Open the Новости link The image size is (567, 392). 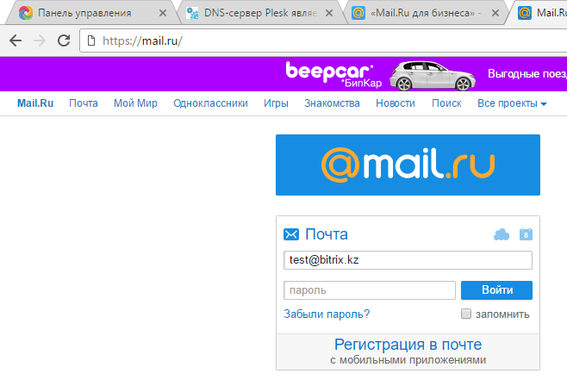click(x=396, y=103)
